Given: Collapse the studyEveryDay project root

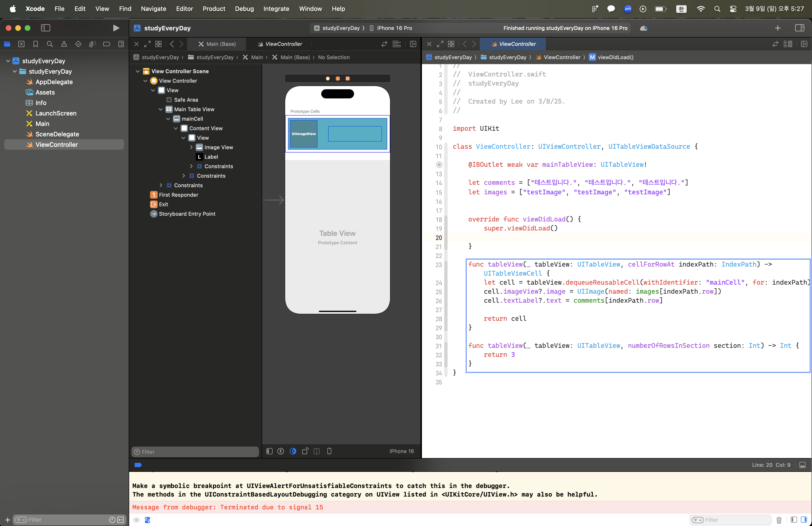Looking at the screenshot, I should pyautogui.click(x=8, y=61).
